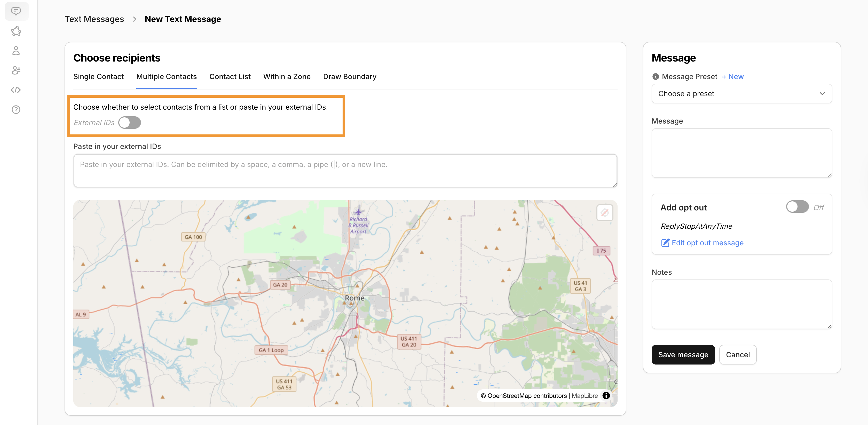The width and height of the screenshot is (868, 425).
Task: Click the map attribution info icon
Action: point(606,396)
